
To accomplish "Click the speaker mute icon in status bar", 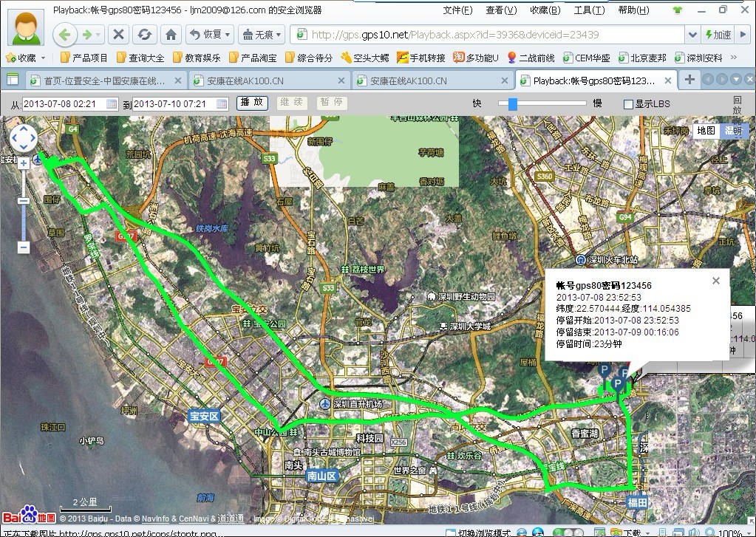I will pyautogui.click(x=695, y=533).
